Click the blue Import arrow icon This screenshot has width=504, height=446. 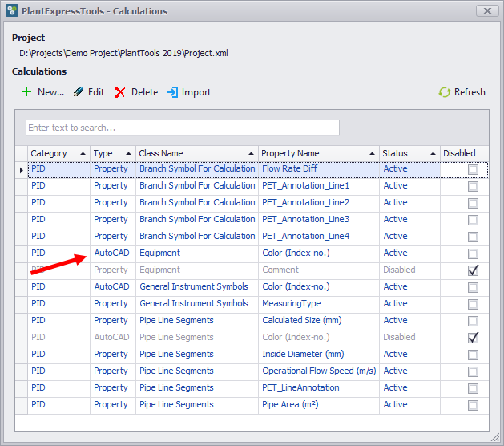[172, 92]
